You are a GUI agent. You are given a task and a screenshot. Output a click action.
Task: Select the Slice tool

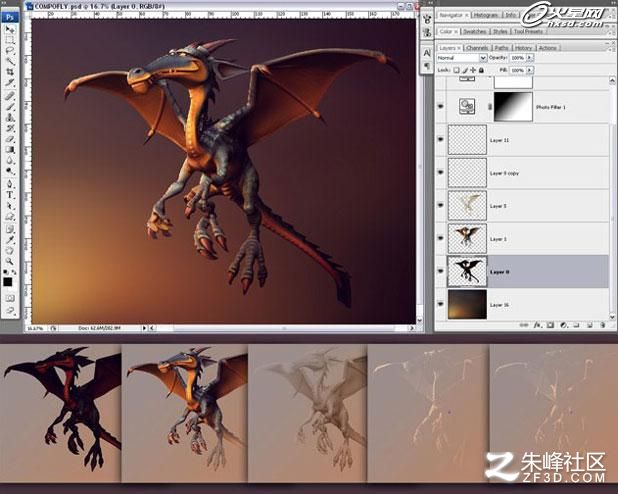[x=10, y=82]
